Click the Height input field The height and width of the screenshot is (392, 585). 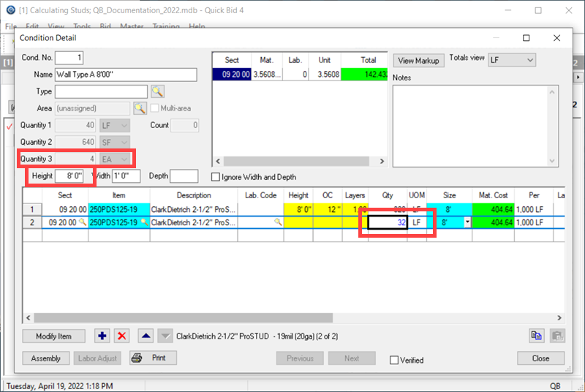[69, 176]
